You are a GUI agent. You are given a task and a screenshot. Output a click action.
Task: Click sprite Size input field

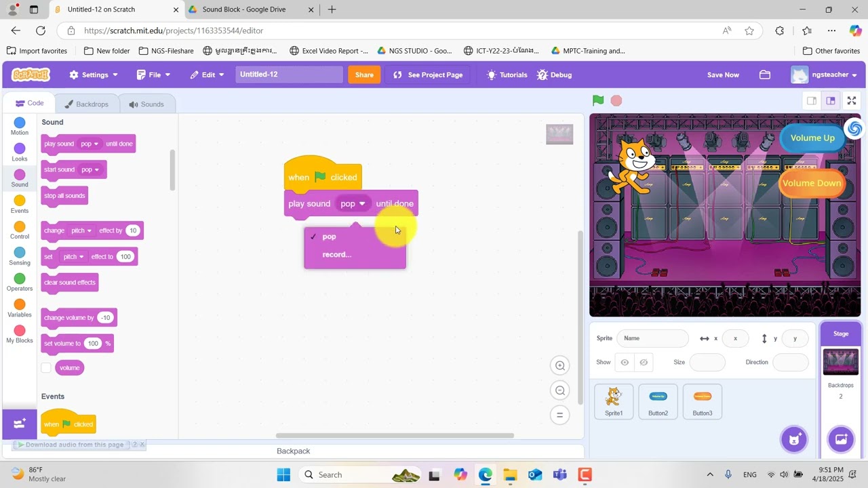(707, 362)
